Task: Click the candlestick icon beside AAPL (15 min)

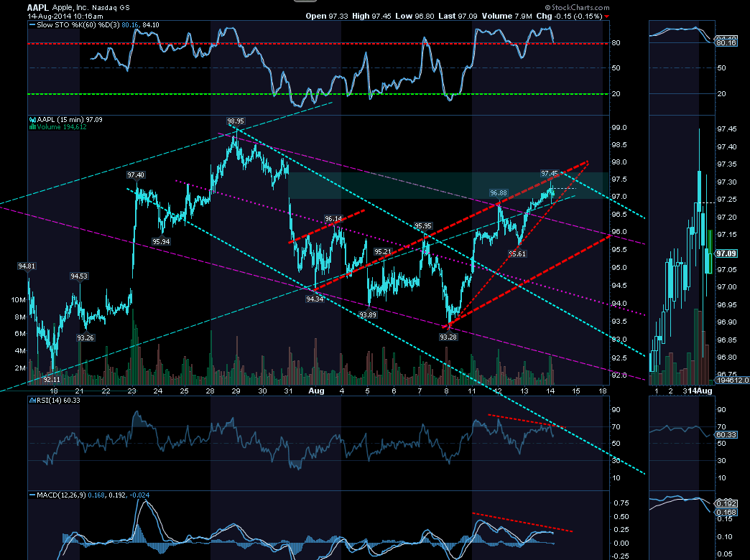Action: (x=32, y=120)
